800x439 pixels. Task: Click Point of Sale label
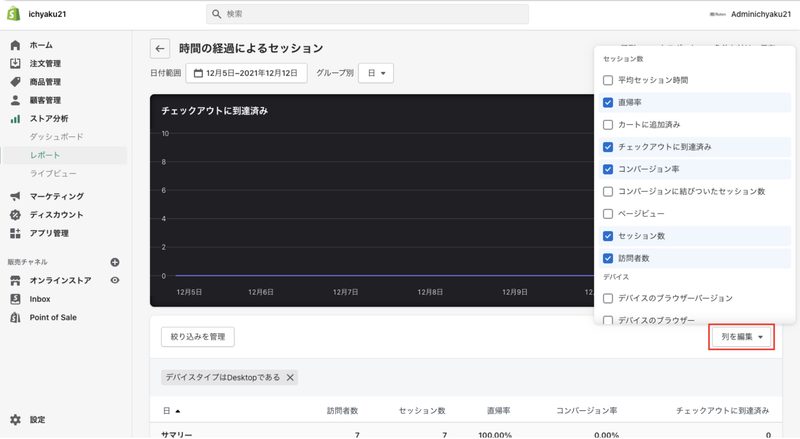(53, 318)
